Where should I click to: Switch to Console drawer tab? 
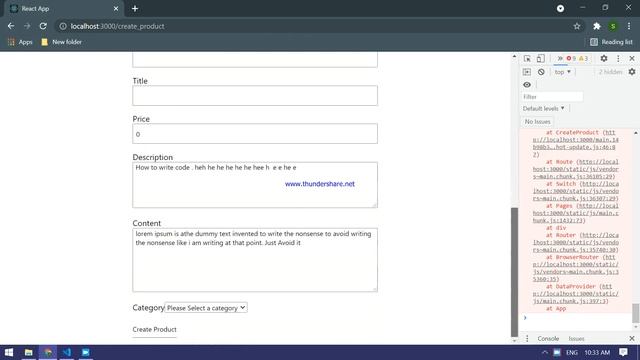pyautogui.click(x=548, y=339)
